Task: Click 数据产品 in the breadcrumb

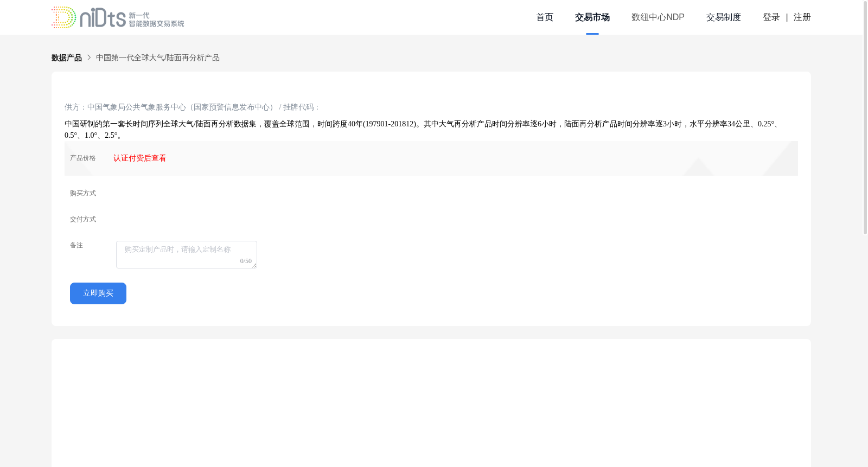Action: pyautogui.click(x=67, y=58)
